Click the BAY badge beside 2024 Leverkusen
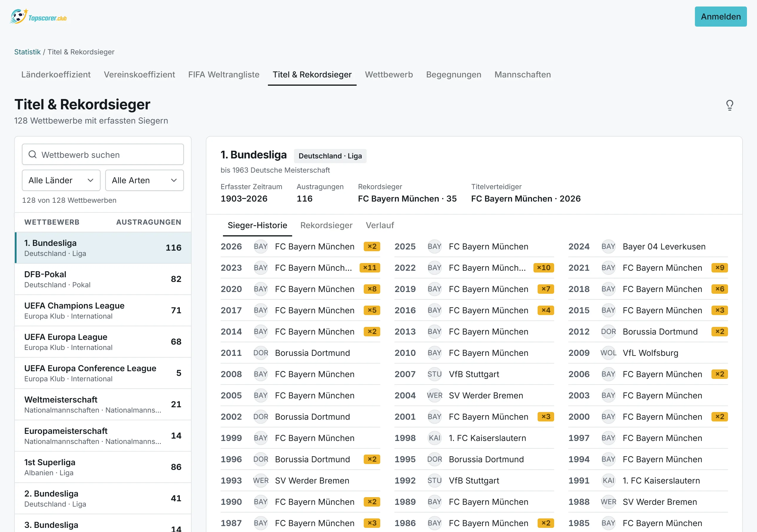 (x=608, y=246)
